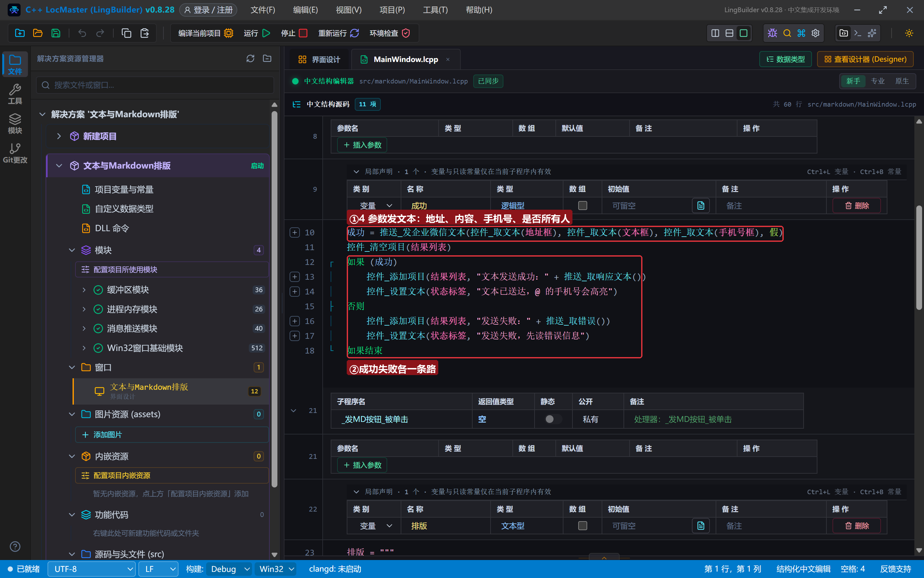Image resolution: width=924 pixels, height=578 pixels.
Task: Click the settings gear toolbar icon
Action: click(815, 33)
